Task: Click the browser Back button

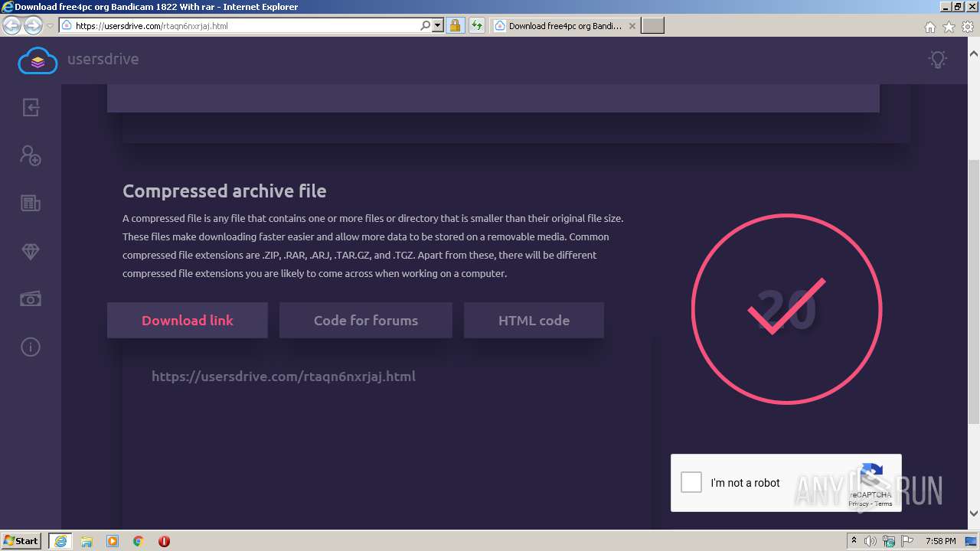Action: click(x=11, y=26)
